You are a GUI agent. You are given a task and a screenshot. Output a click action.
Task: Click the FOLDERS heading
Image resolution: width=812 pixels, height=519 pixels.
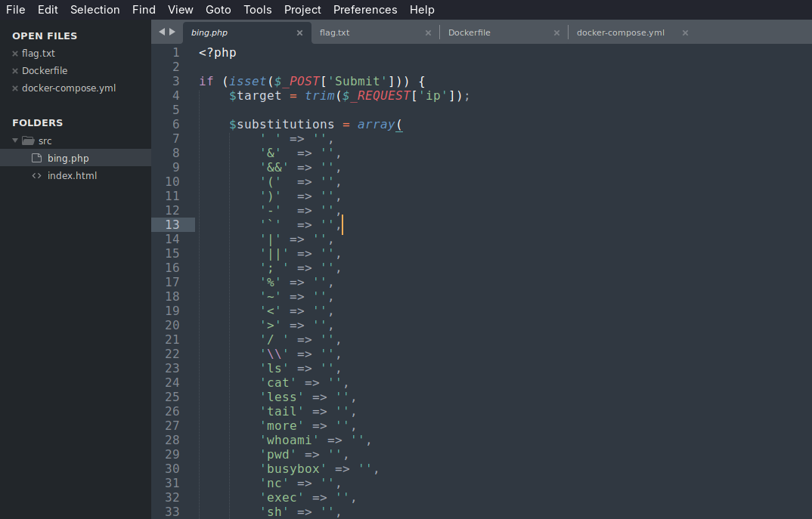point(37,122)
